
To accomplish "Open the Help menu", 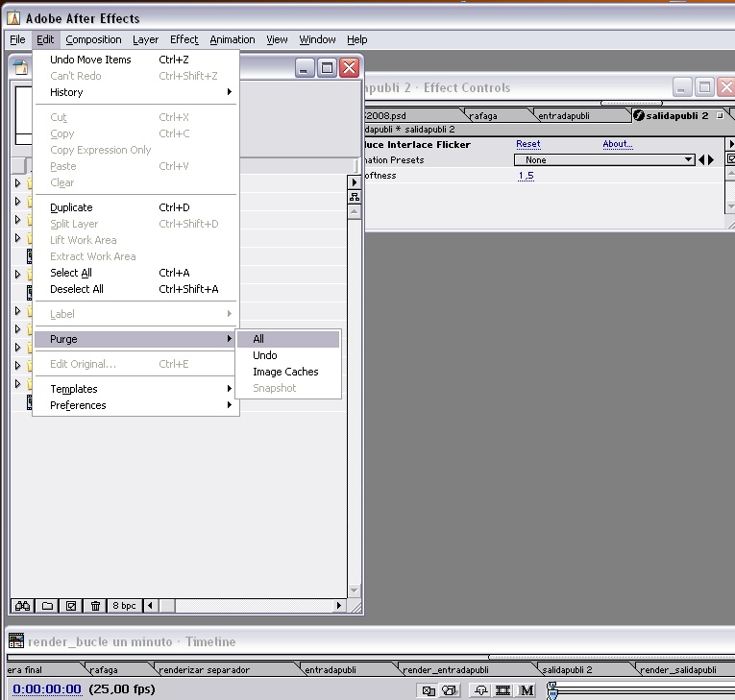I will pyautogui.click(x=356, y=39).
